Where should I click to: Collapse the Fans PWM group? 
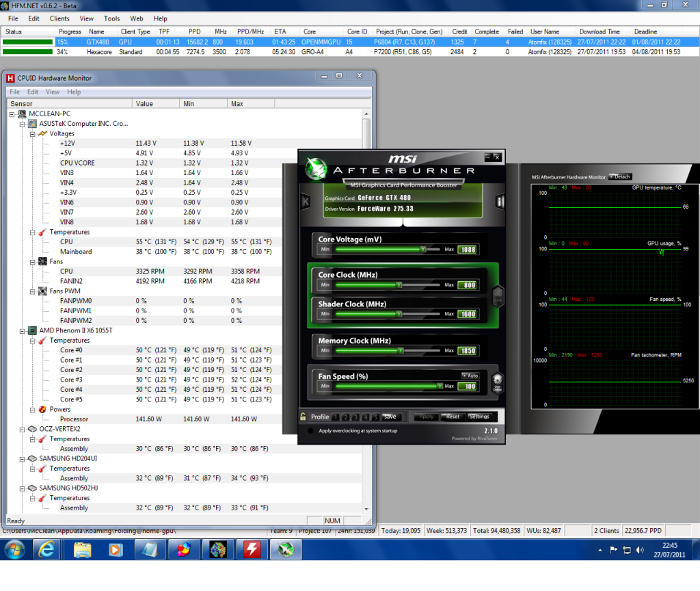pyautogui.click(x=33, y=291)
